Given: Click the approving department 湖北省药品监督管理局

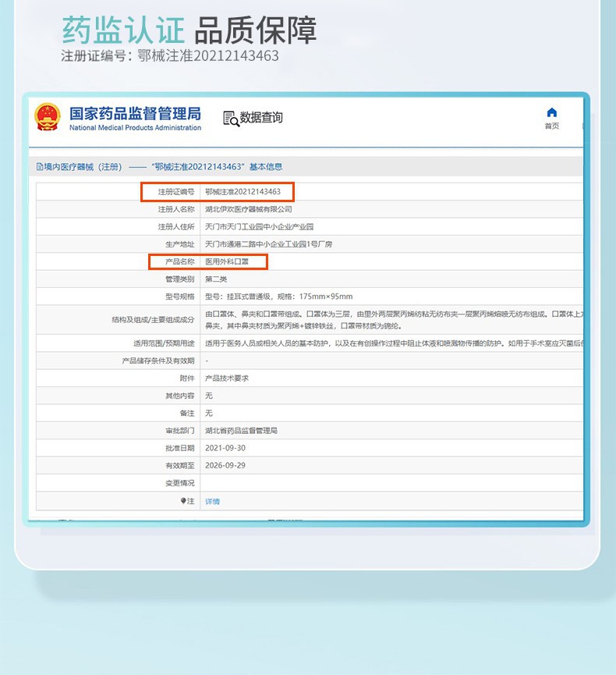Looking at the screenshot, I should [x=241, y=431].
